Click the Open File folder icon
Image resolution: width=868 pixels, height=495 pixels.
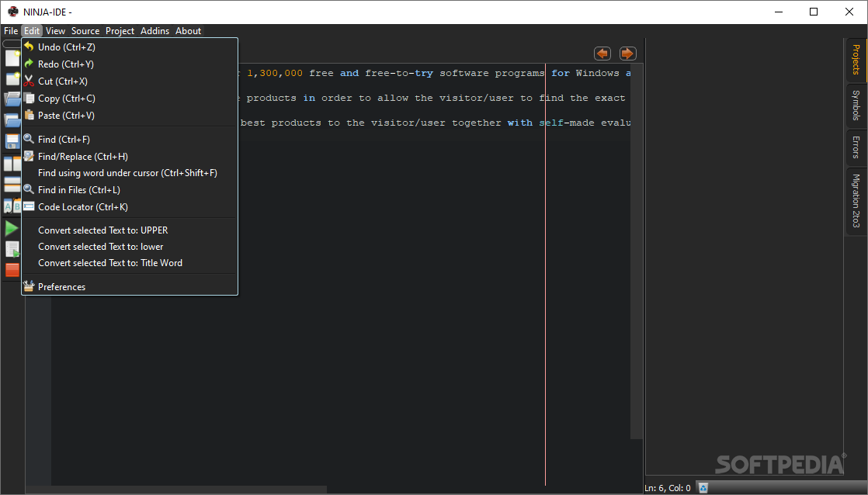pos(12,99)
